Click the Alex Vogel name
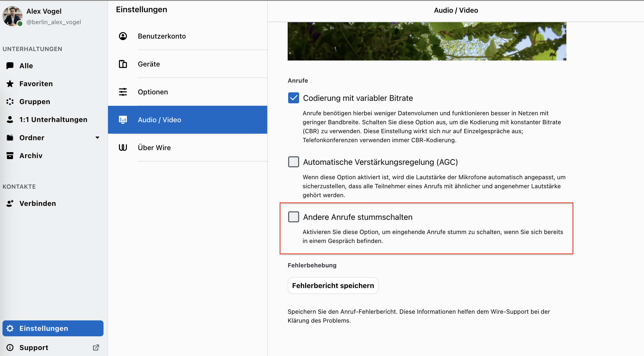Viewport: 644px width, 356px height. (x=44, y=11)
